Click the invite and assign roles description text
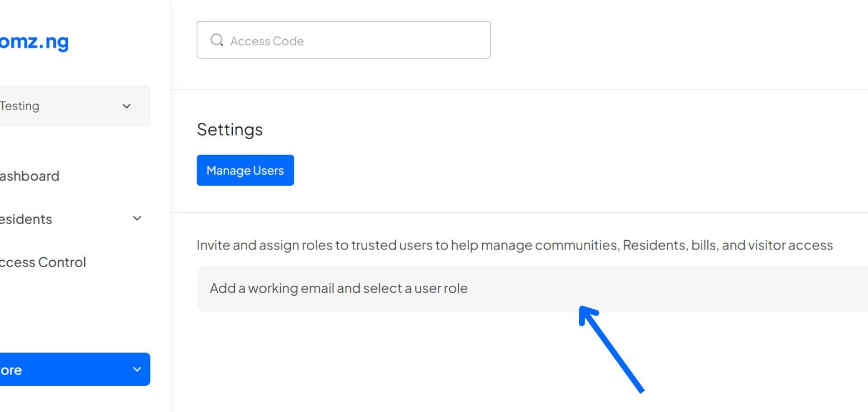868x412 pixels. pyautogui.click(x=514, y=244)
